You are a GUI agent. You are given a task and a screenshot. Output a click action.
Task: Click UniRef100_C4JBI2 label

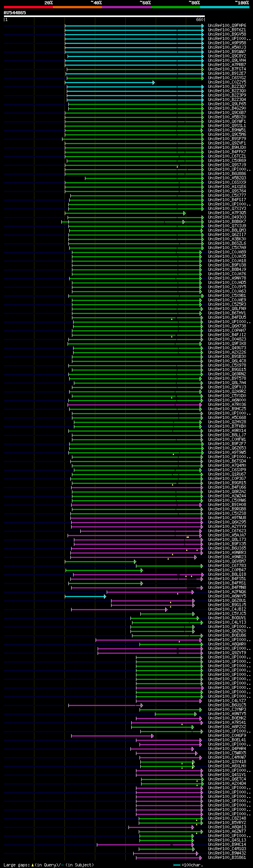click(x=227, y=609)
